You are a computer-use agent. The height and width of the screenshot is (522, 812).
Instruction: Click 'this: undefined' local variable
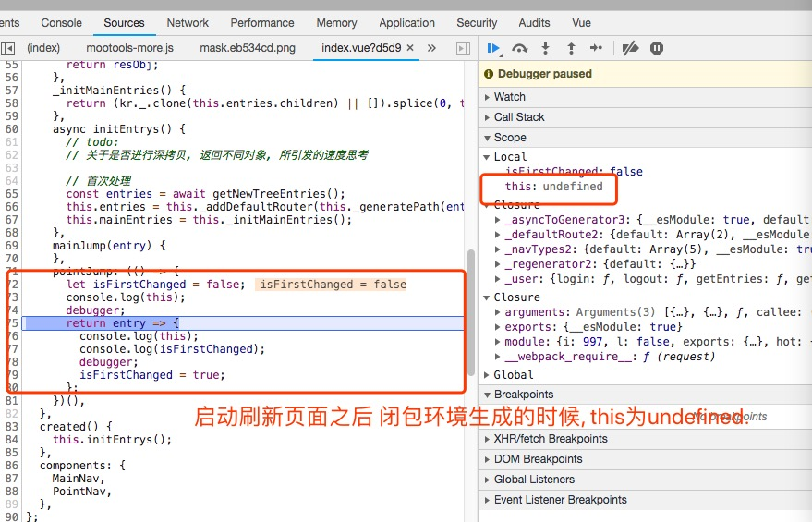click(x=553, y=187)
